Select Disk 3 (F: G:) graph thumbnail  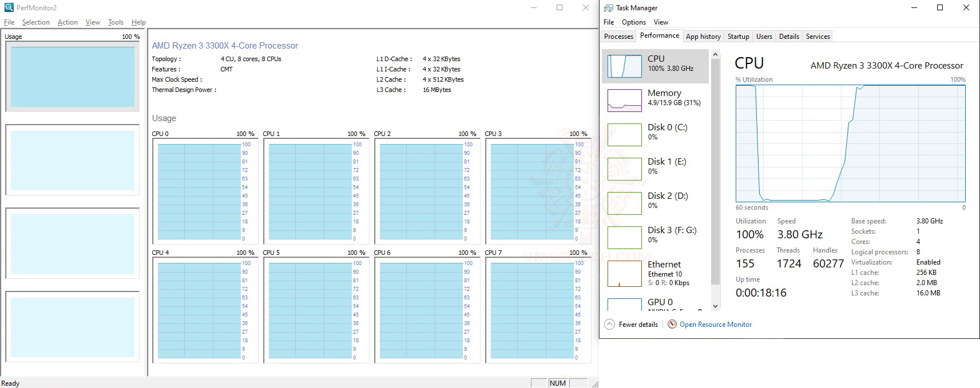coord(624,238)
